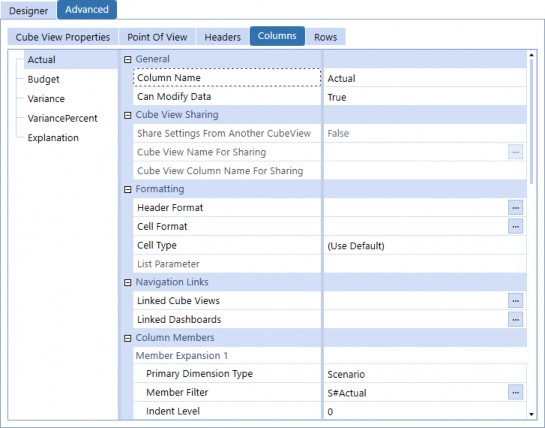
Task: Open Member Filter ellipsis builder button
Action: (x=515, y=393)
